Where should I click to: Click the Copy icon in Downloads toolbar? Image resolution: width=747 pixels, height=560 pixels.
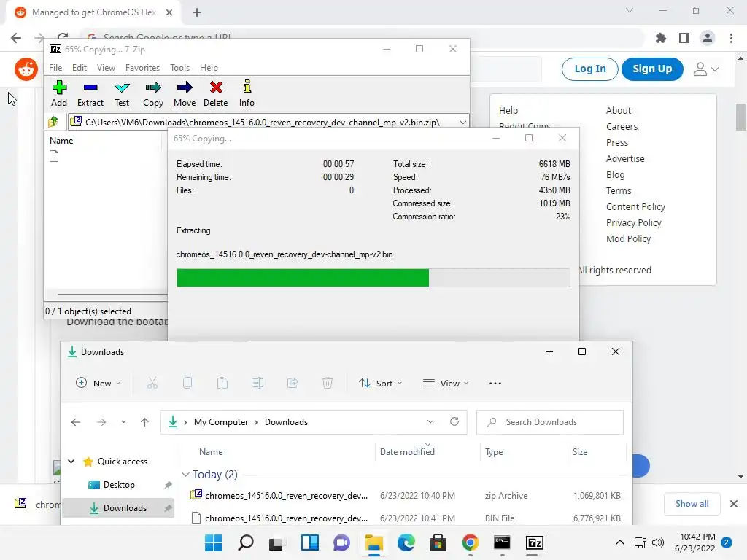[x=187, y=383]
